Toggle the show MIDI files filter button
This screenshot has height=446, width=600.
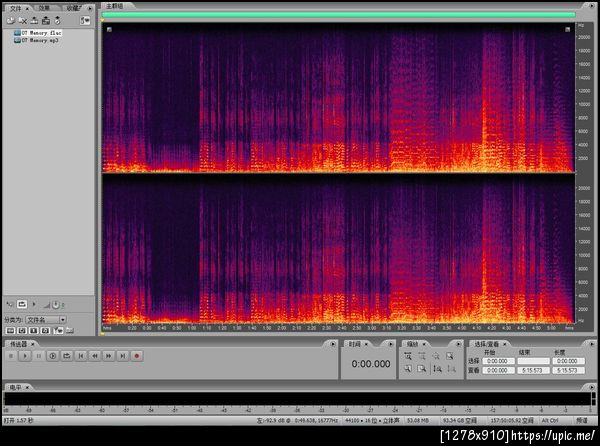point(45,330)
